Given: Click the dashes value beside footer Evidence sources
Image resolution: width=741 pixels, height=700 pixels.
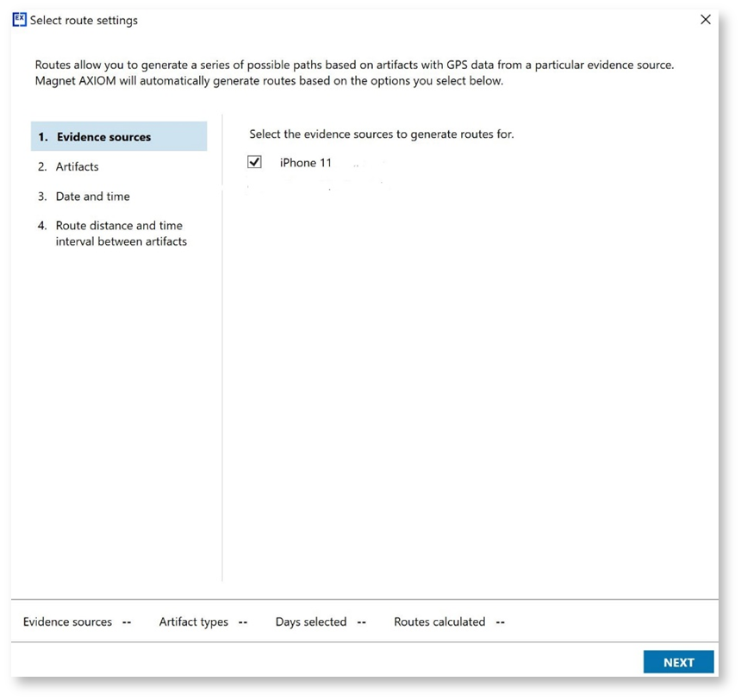Looking at the screenshot, I should point(127,622).
